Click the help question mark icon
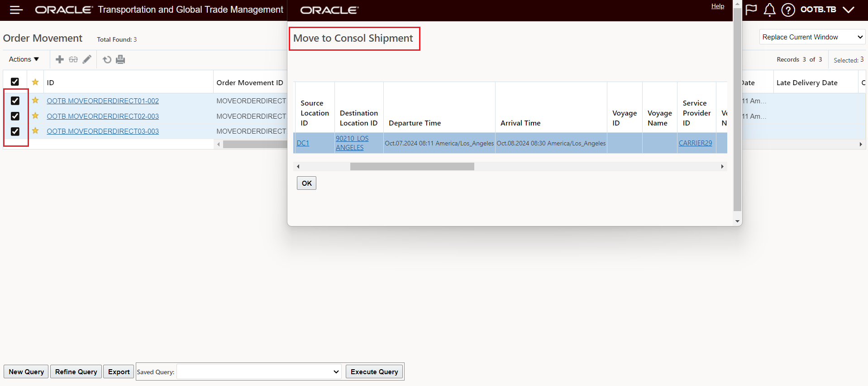 click(x=788, y=10)
